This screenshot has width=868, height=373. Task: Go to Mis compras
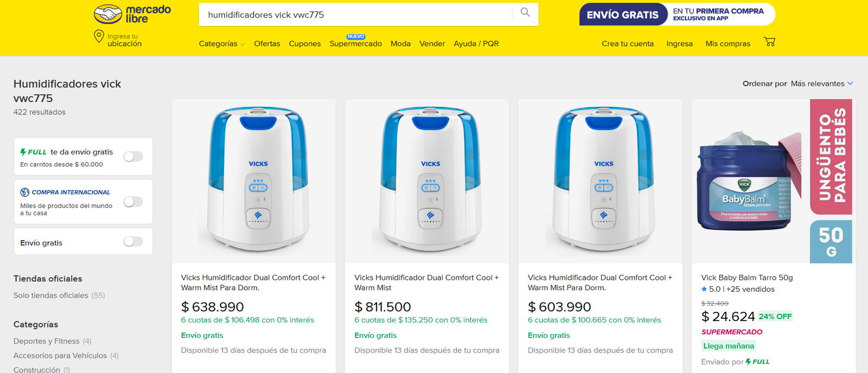coord(727,44)
